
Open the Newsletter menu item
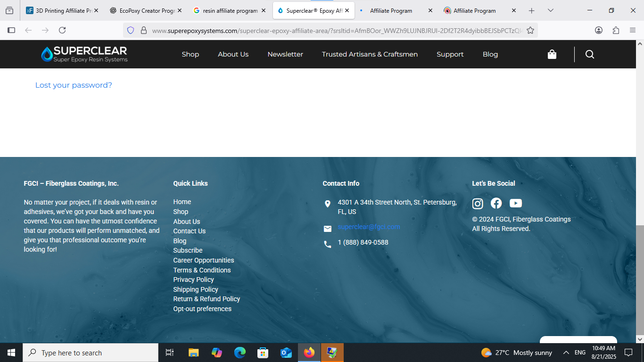(x=285, y=54)
